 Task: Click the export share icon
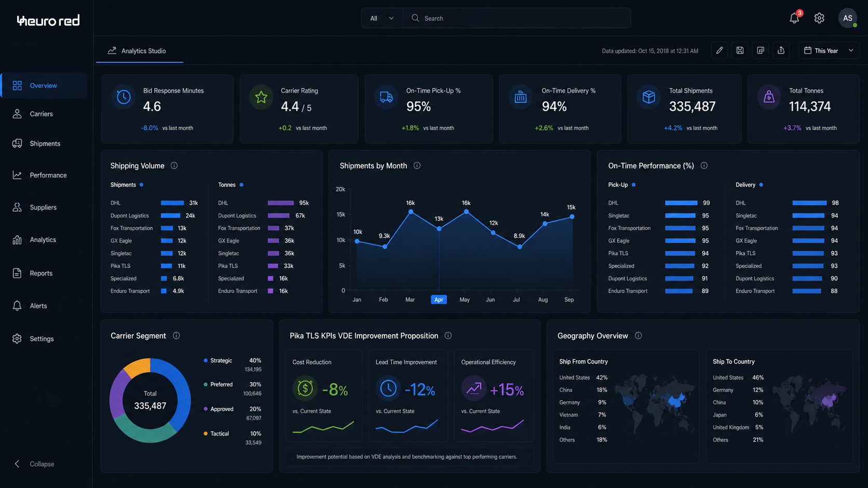pyautogui.click(x=781, y=50)
